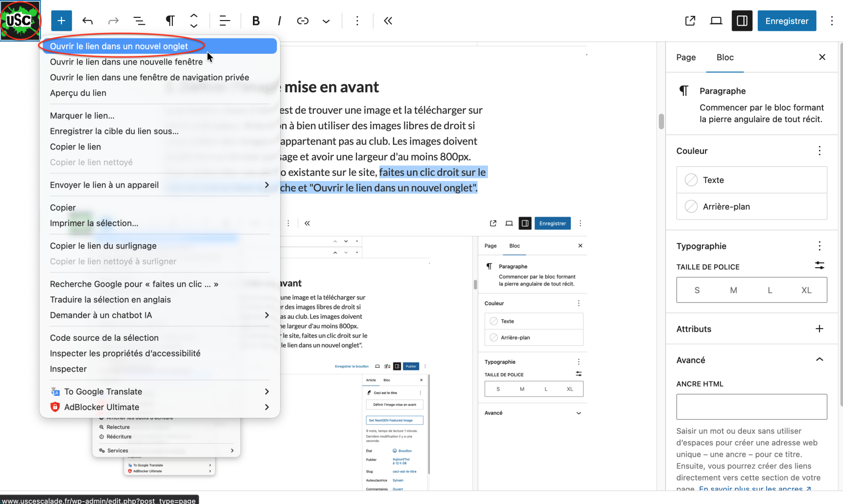Expand more rich text formatting options
Viewport: 843px width, 504px height.
(x=326, y=21)
